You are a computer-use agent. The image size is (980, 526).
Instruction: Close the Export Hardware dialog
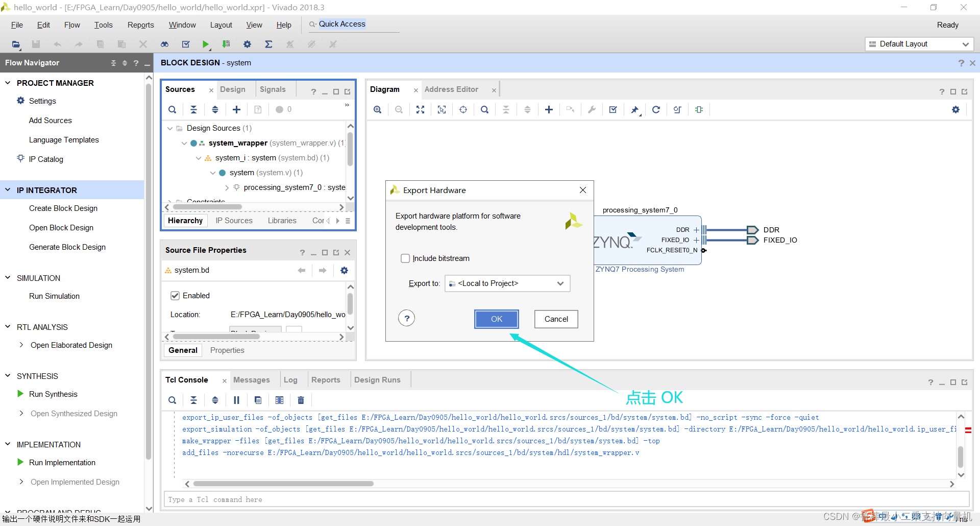[582, 190]
